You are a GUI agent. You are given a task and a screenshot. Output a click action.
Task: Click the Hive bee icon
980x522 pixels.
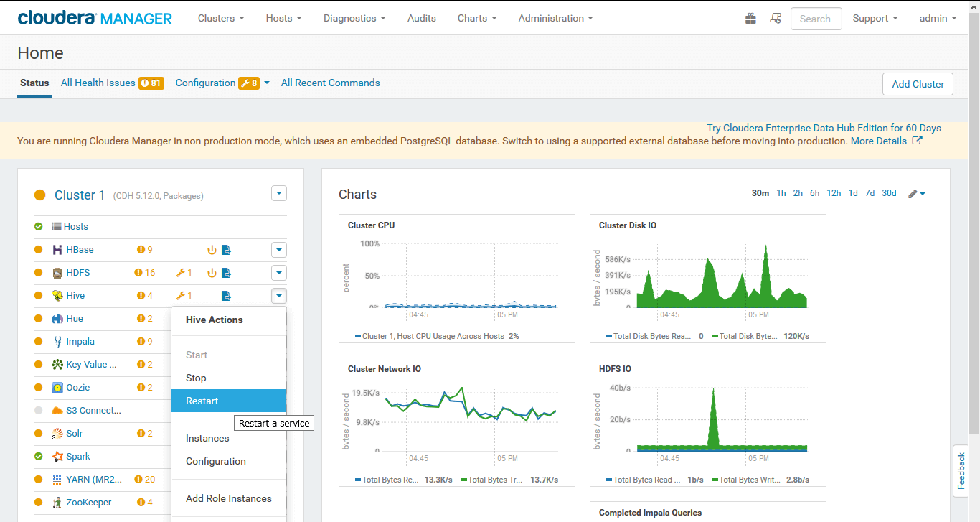click(x=57, y=296)
